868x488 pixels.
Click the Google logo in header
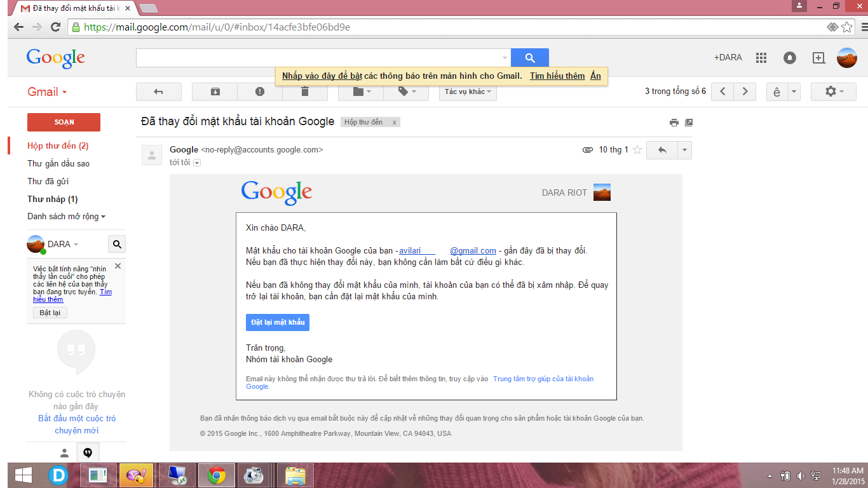[x=56, y=58]
